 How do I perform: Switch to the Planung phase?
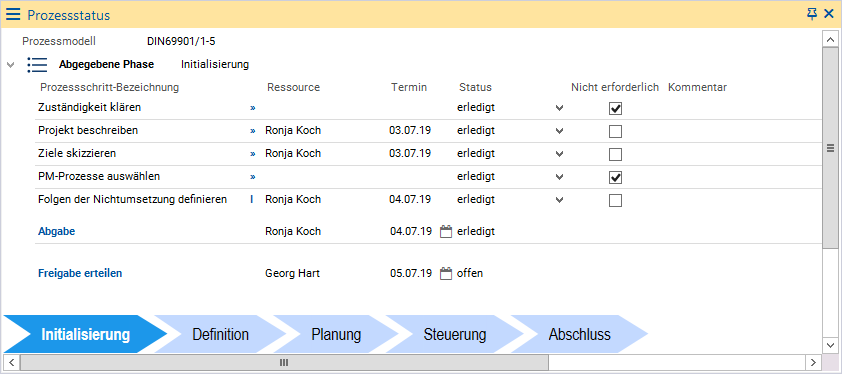pos(336,334)
